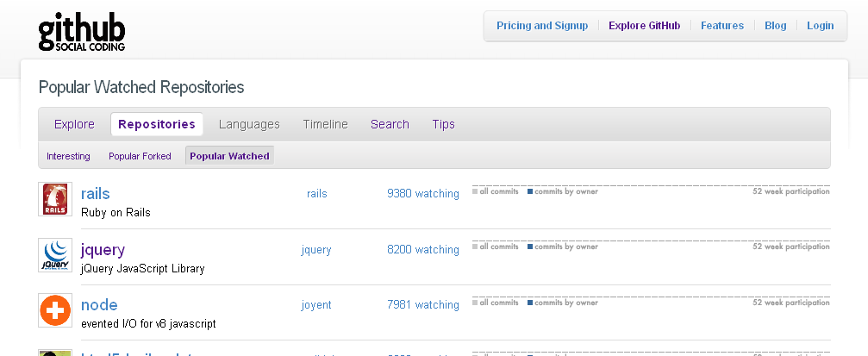Show Interesting repositories subtab
The height and width of the screenshot is (356, 868).
[x=68, y=156]
